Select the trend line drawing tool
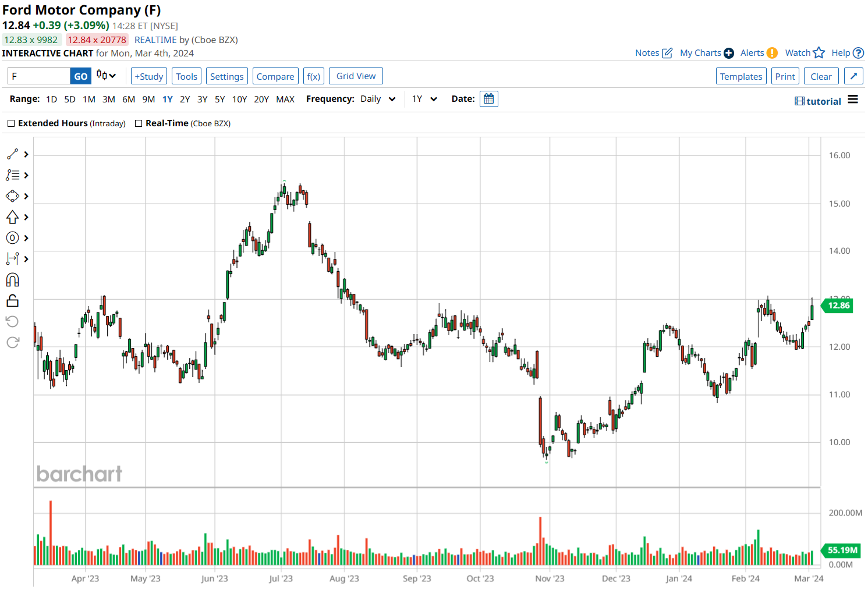The height and width of the screenshot is (590, 868). click(12, 154)
